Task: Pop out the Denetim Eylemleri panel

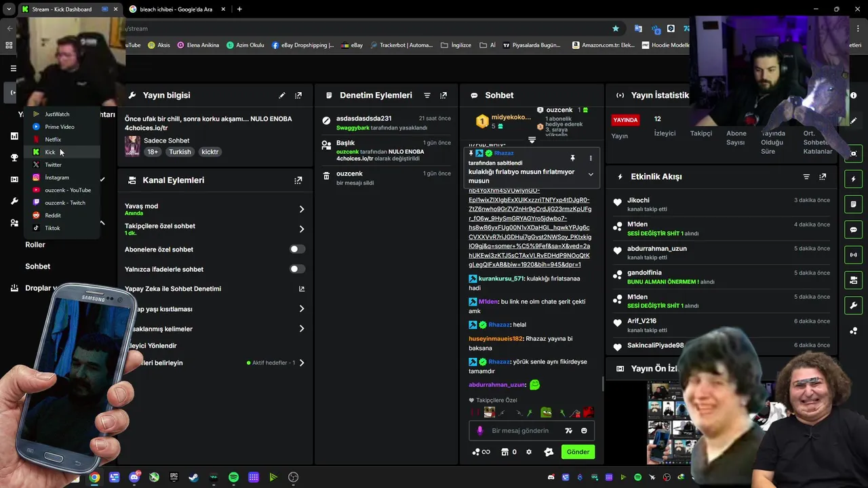Action: click(443, 96)
